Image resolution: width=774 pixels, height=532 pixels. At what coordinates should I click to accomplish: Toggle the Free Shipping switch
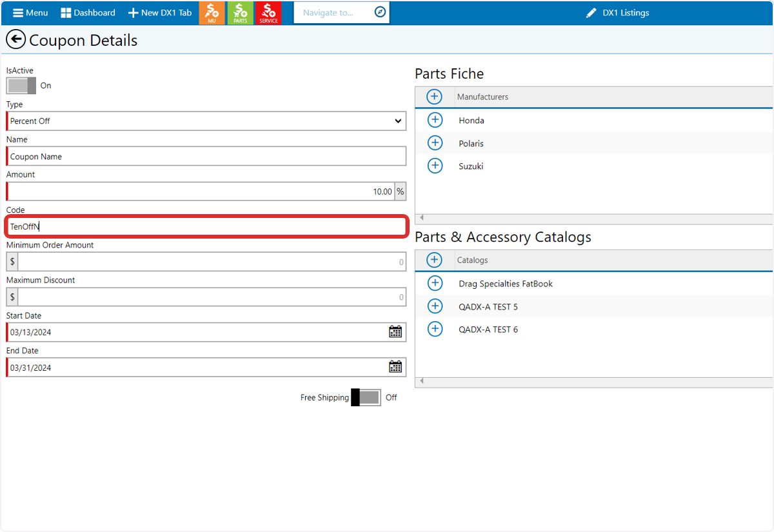[366, 397]
